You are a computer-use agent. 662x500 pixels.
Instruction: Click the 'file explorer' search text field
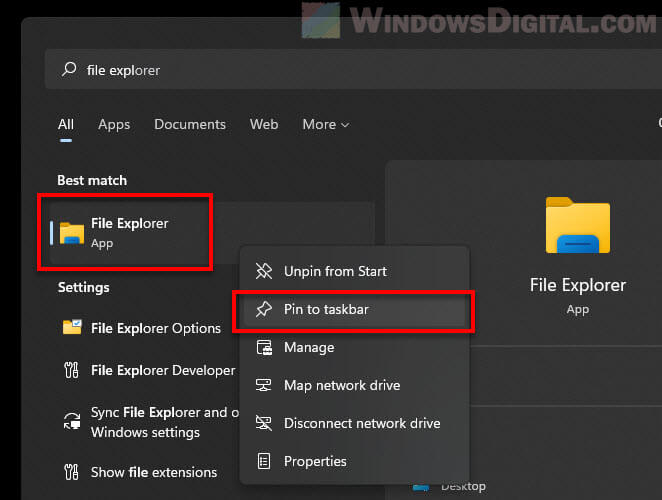[353, 70]
